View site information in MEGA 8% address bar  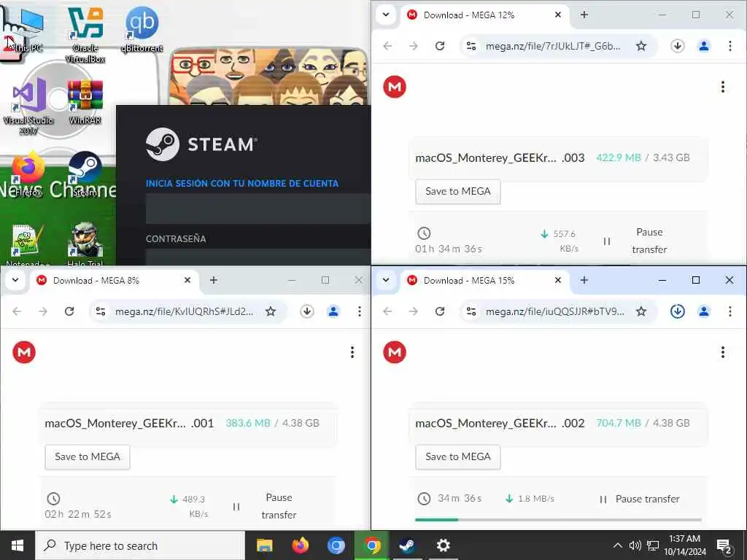click(x=101, y=311)
